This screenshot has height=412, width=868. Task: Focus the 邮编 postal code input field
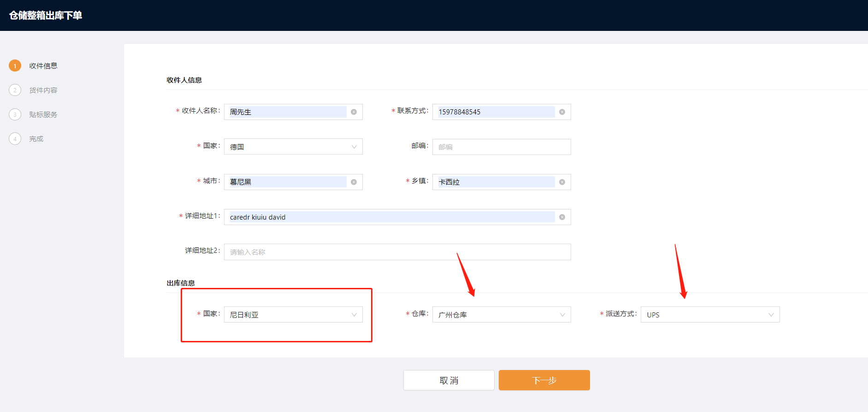pyautogui.click(x=501, y=147)
